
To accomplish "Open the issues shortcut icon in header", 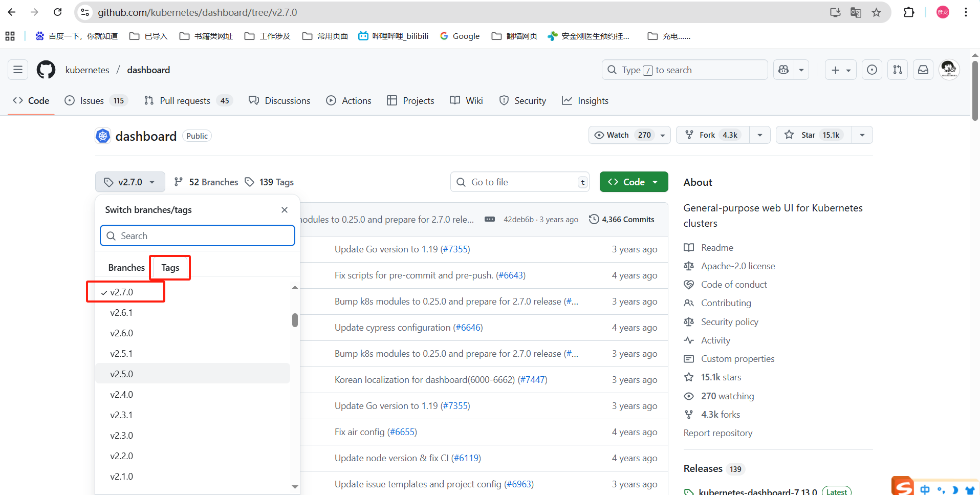I will (872, 70).
